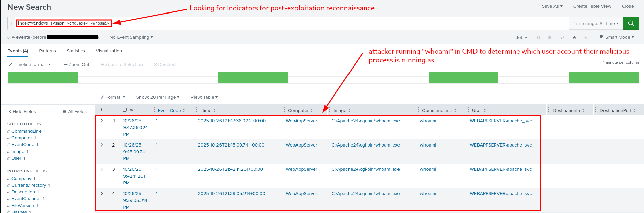
Task: Open the All Fields list
Action: coord(74,111)
